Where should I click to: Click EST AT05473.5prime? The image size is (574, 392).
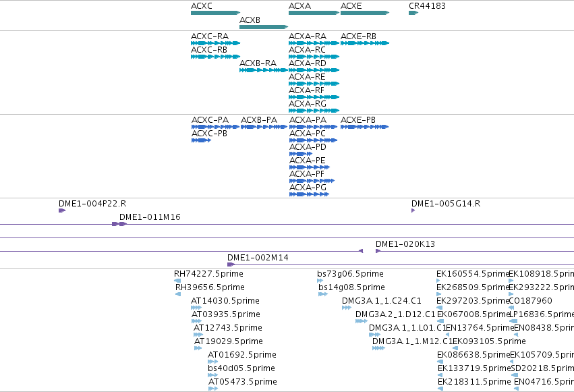coord(213,389)
